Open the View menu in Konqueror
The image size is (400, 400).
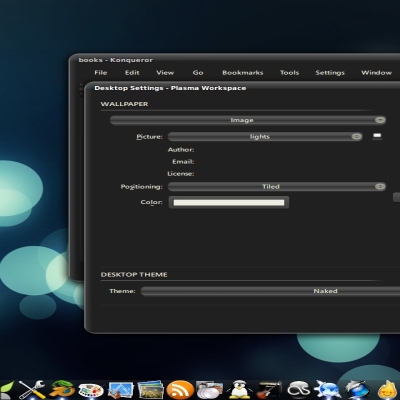pos(165,73)
